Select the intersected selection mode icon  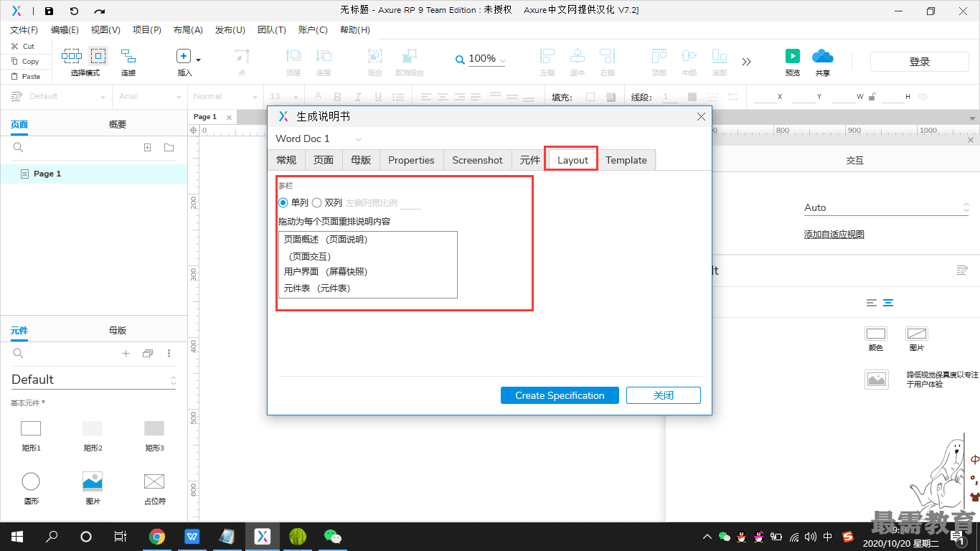click(72, 56)
